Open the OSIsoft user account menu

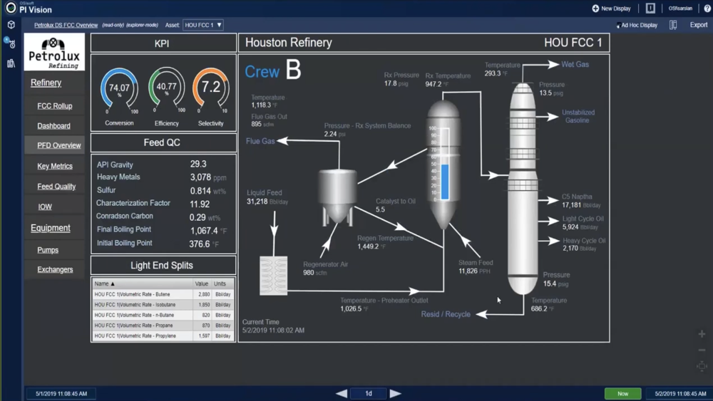point(680,8)
